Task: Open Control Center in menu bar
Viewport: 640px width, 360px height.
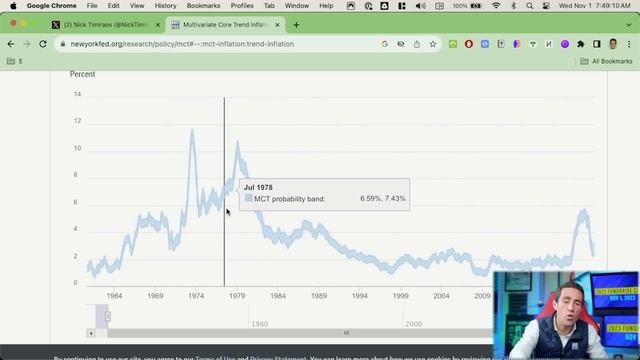Action: click(546, 6)
